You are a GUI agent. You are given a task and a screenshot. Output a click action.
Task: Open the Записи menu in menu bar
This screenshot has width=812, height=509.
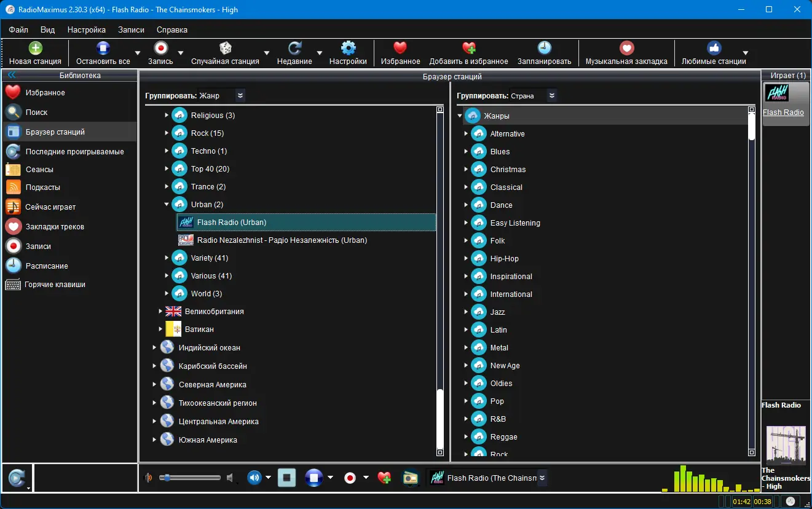pyautogui.click(x=131, y=30)
